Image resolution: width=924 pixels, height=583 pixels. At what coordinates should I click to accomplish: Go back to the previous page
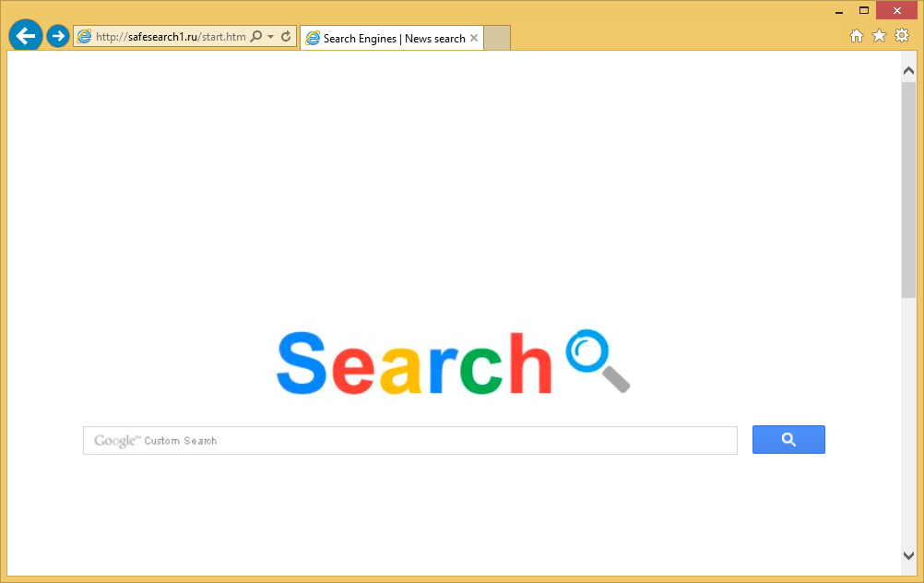click(25, 36)
